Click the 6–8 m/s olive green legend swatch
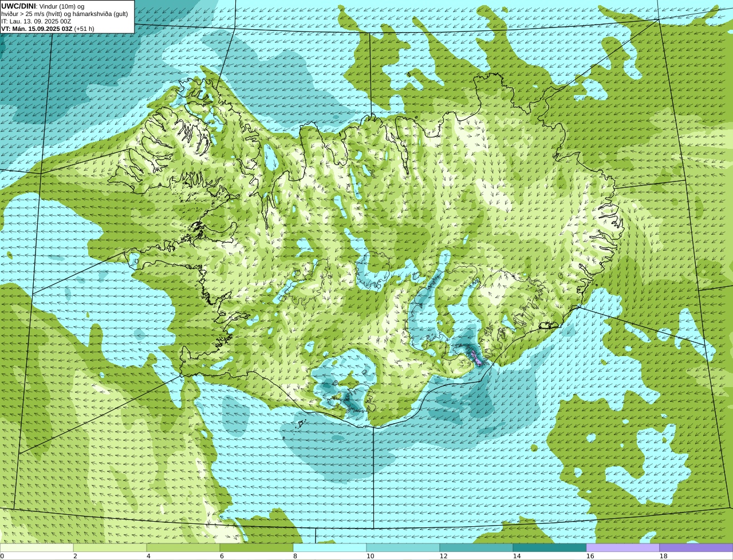The height and width of the screenshot is (560, 733). [257, 547]
